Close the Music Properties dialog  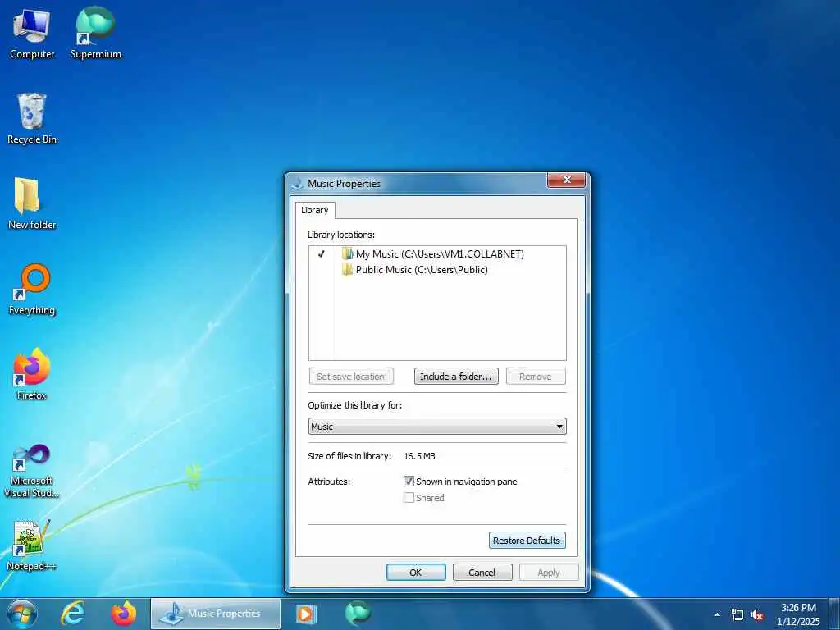coord(567,180)
